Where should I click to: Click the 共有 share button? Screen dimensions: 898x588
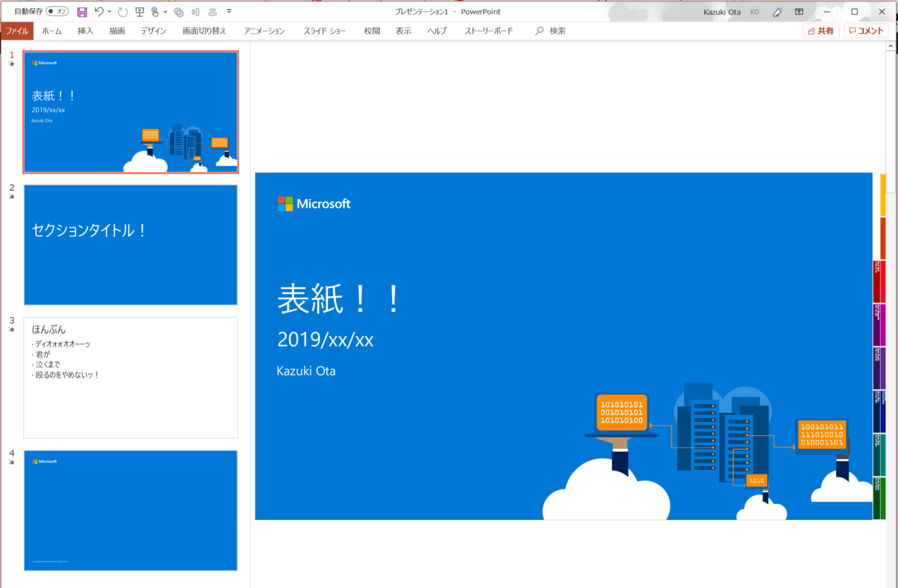821,31
